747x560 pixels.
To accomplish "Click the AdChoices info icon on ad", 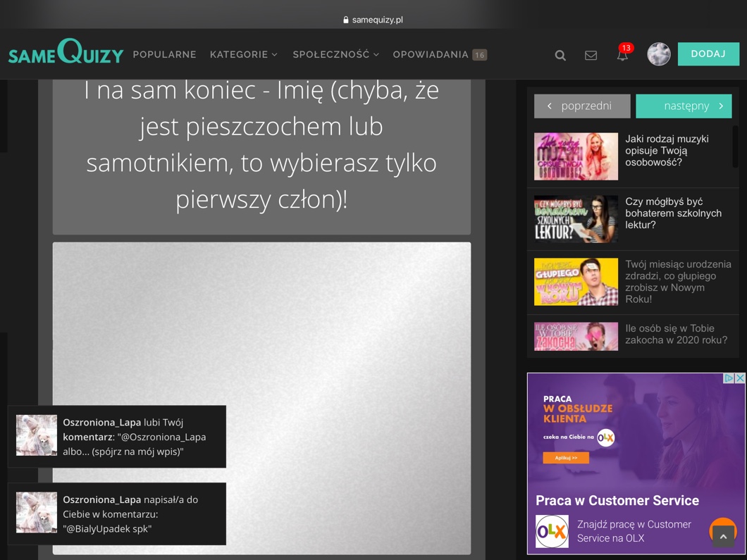I will coord(730,378).
